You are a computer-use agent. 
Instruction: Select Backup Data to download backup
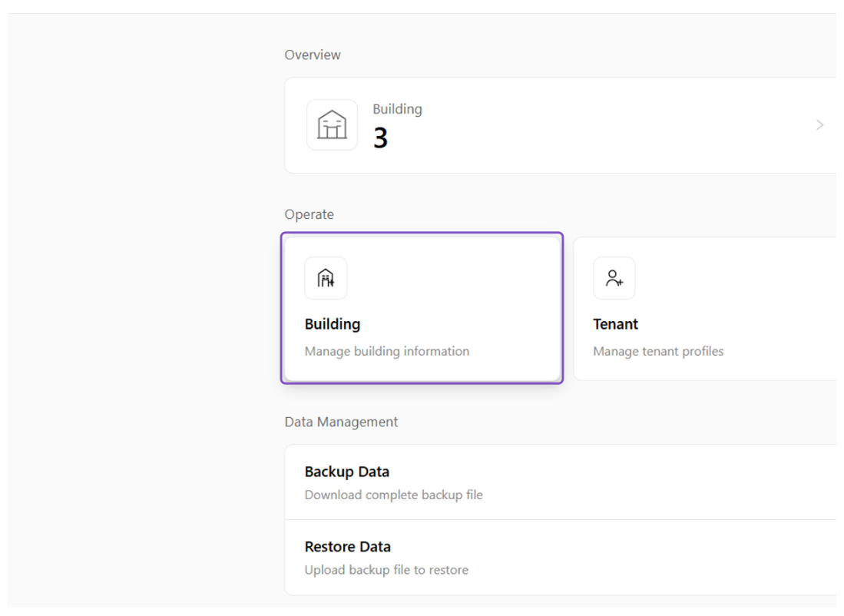561,482
